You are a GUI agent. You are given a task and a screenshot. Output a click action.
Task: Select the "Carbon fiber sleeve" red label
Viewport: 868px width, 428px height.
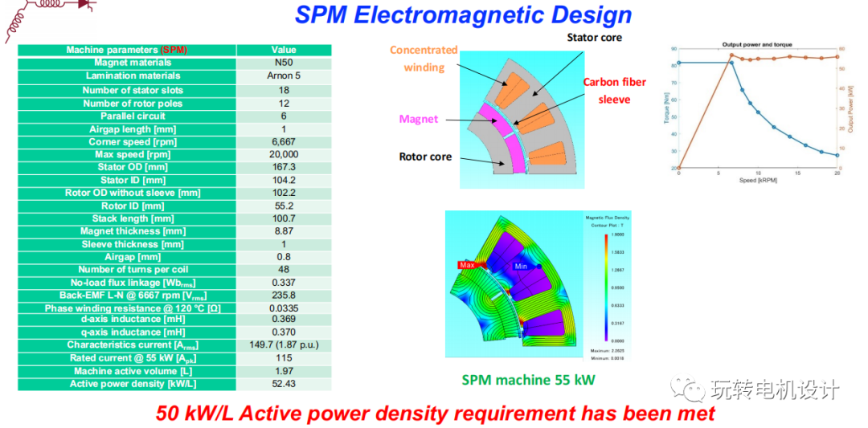(x=615, y=91)
